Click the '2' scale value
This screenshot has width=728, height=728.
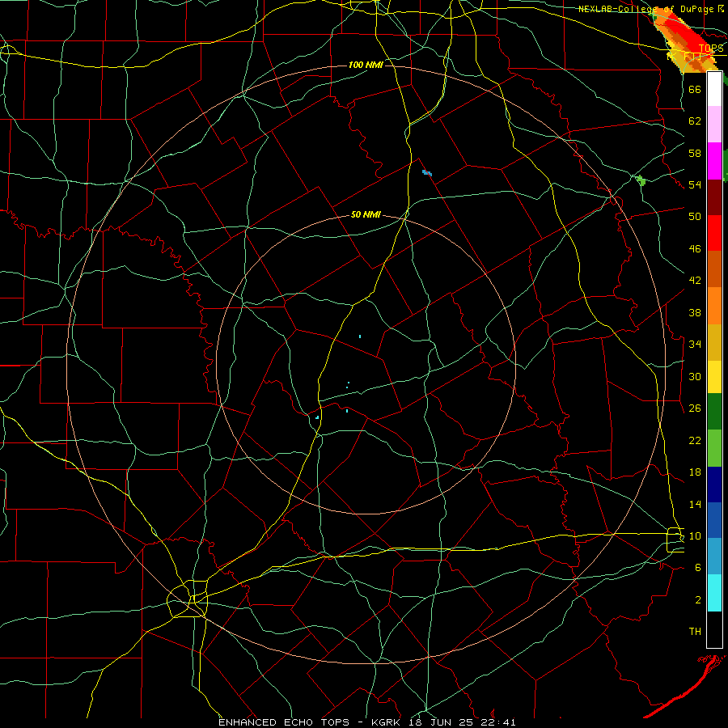pos(697,599)
